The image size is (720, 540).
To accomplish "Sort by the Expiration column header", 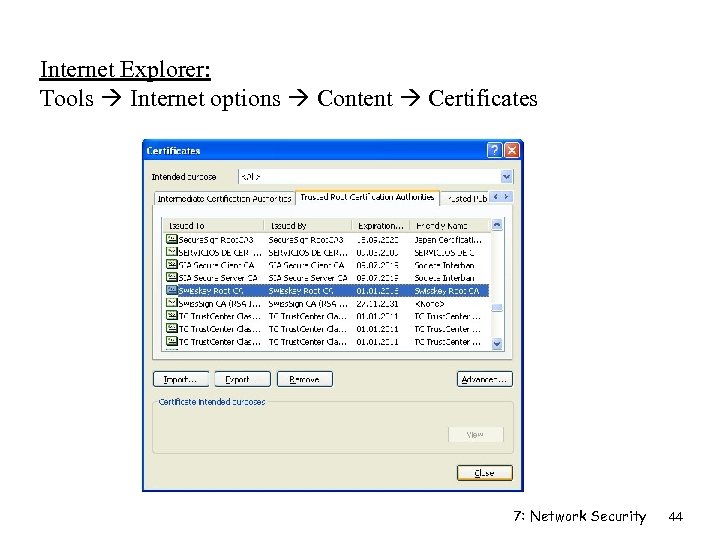I will (380, 225).
